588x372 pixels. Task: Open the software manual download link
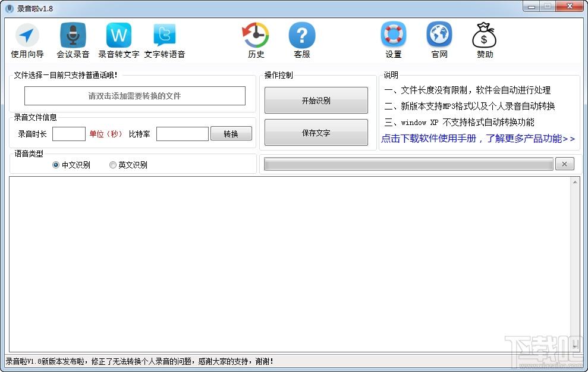point(478,139)
